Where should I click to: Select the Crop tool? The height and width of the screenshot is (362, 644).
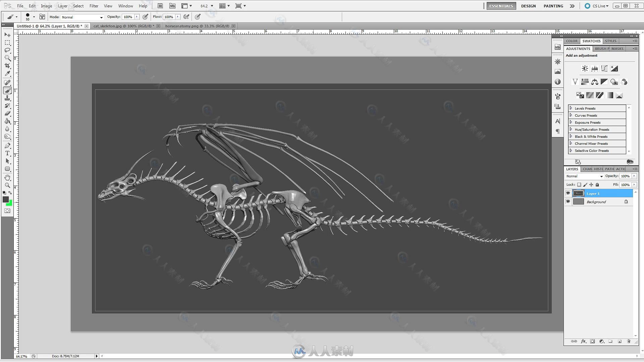(7, 66)
